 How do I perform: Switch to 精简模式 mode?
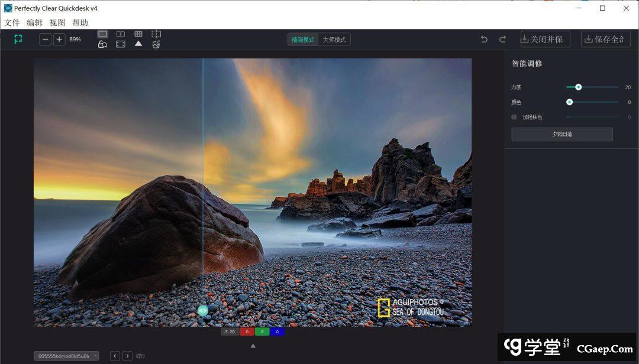click(303, 40)
